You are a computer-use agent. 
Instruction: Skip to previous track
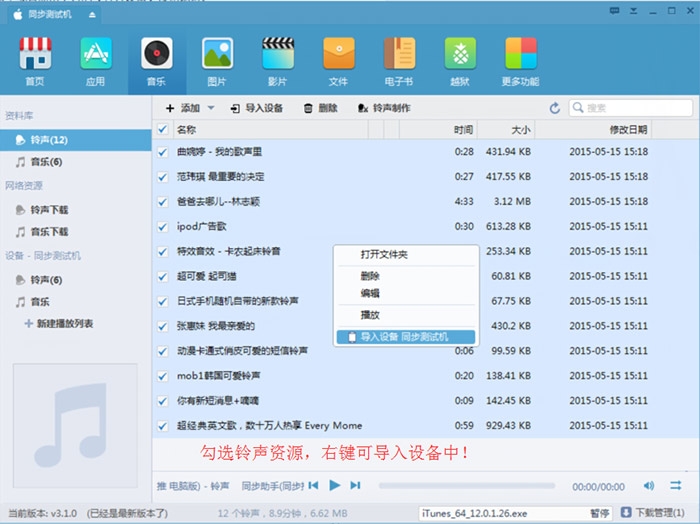pos(313,485)
